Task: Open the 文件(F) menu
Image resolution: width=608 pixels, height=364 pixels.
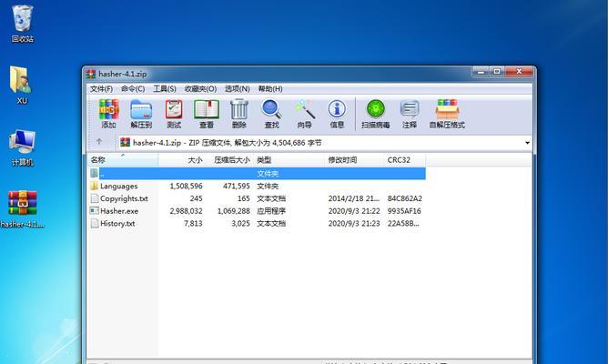Action: [x=102, y=89]
